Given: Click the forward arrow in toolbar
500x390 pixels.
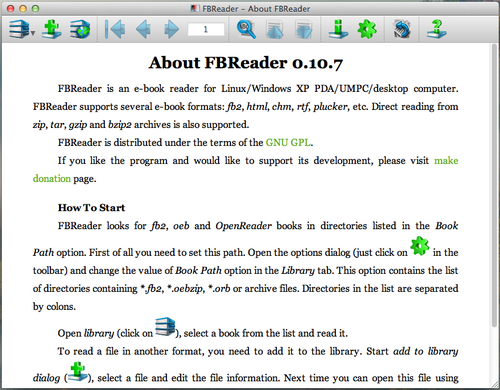Looking at the screenshot, I should [x=171, y=29].
